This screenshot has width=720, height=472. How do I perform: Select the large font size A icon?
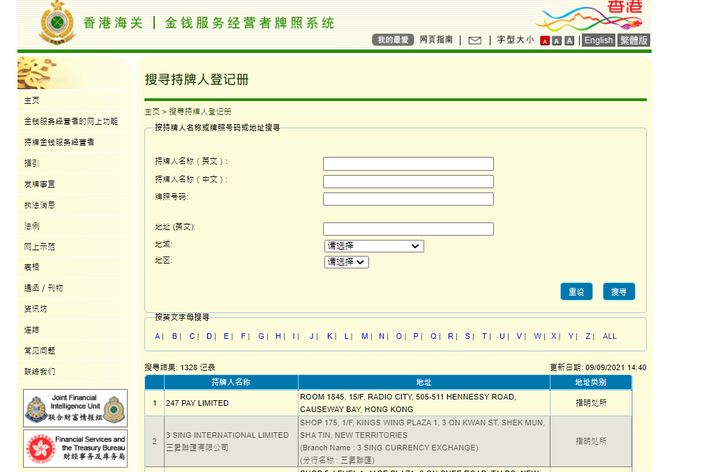tap(569, 41)
